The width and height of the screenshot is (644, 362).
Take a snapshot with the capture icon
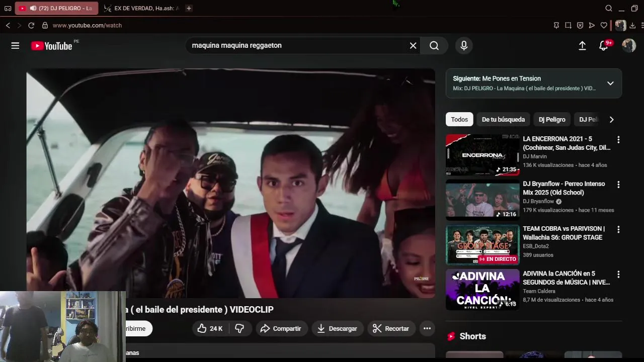tap(568, 25)
